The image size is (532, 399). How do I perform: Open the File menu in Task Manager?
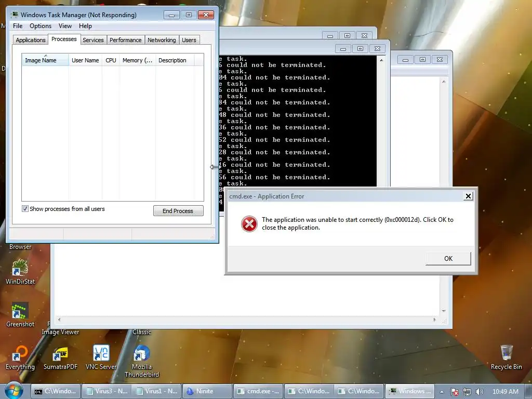(18, 26)
